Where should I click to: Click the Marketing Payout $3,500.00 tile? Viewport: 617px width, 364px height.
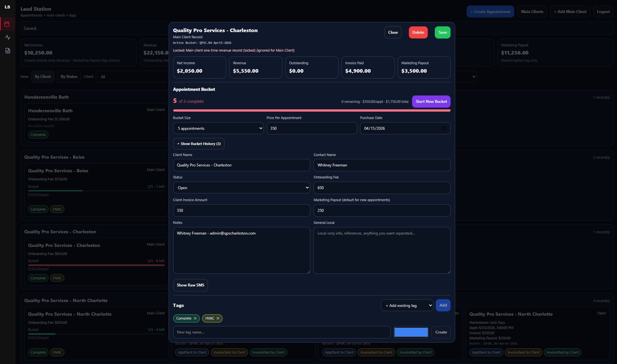[x=424, y=67]
